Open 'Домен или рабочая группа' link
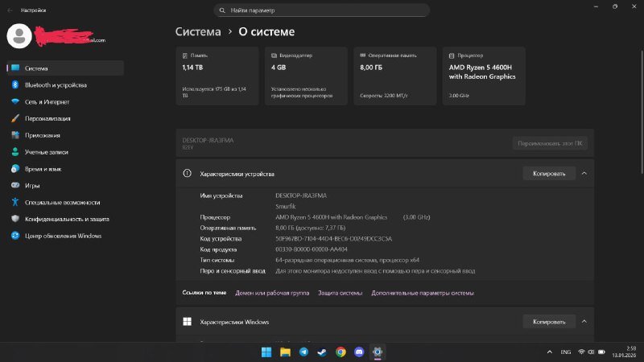644x362 pixels. tap(272, 293)
